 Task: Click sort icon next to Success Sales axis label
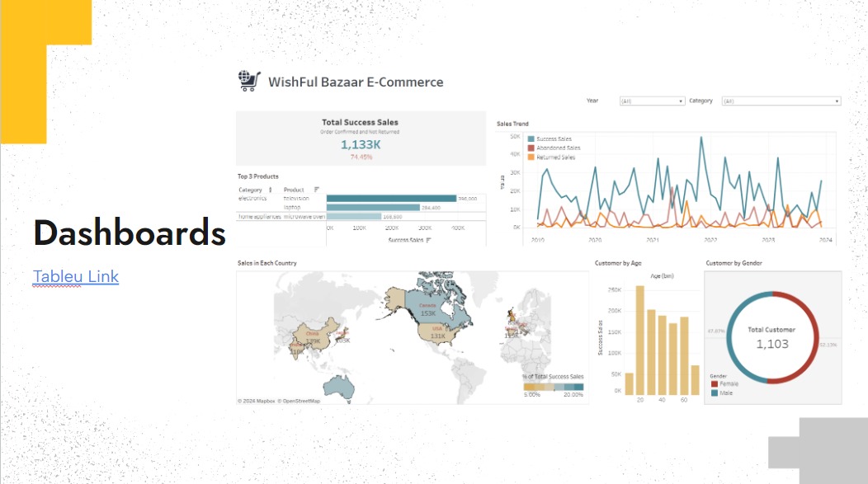click(429, 240)
